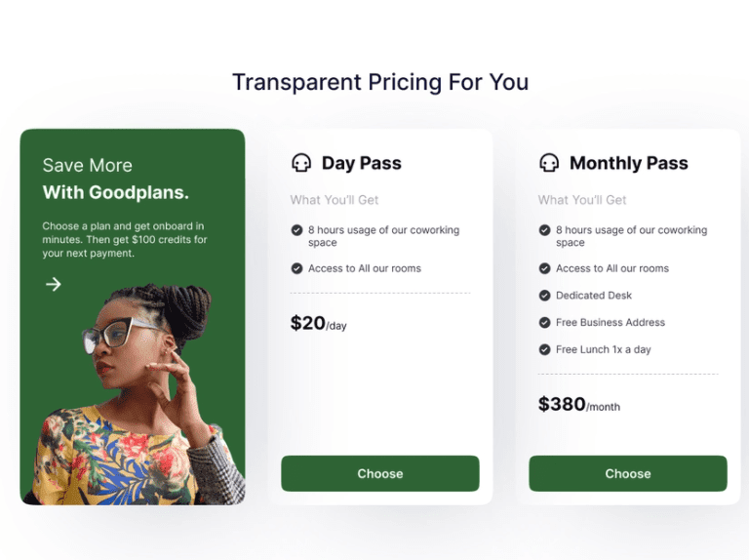749x560 pixels.
Task: Click the check icon next to Free Business Address
Action: pos(544,323)
